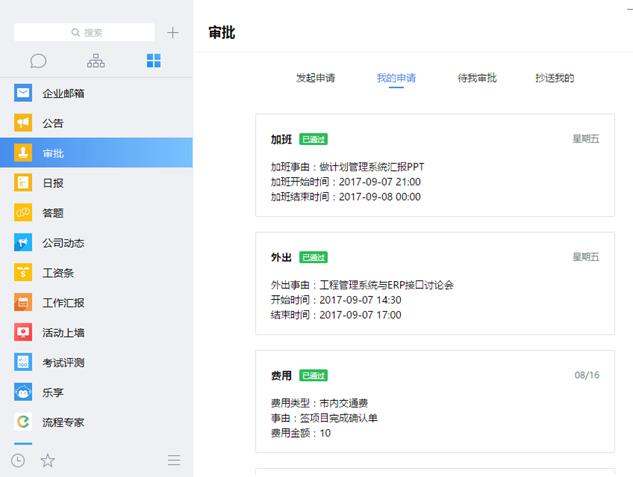This screenshot has width=633, height=477.
Task: Switch to the chat messages bubble icon
Action: 38,61
